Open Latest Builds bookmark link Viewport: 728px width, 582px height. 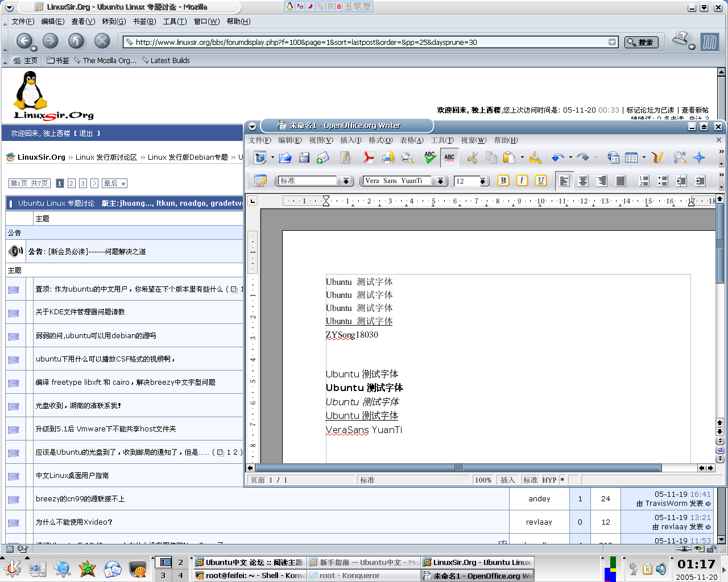pos(166,60)
